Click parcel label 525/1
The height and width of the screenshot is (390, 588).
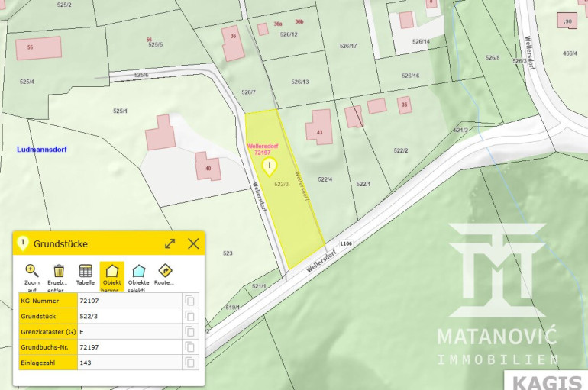(120, 111)
